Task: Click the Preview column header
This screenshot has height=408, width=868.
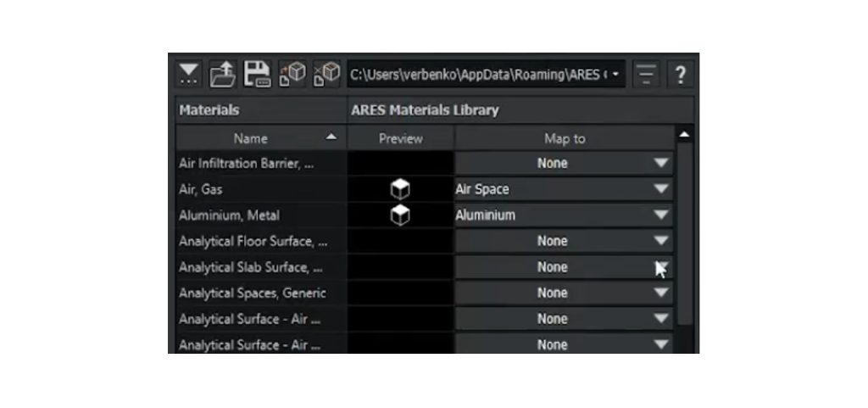Action: tap(400, 138)
